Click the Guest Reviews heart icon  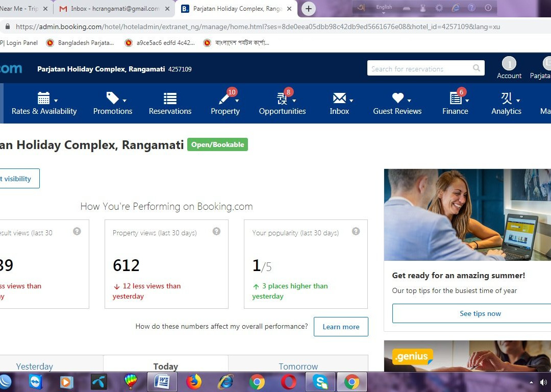pyautogui.click(x=397, y=98)
